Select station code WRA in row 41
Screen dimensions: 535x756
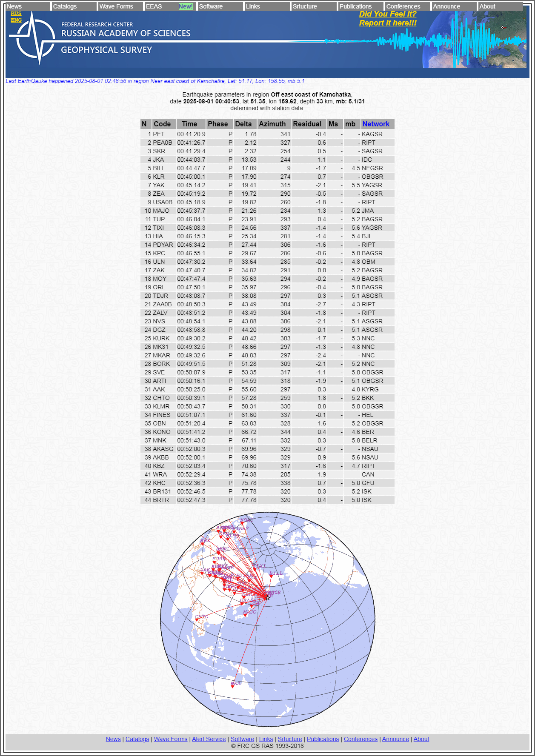[x=160, y=474]
